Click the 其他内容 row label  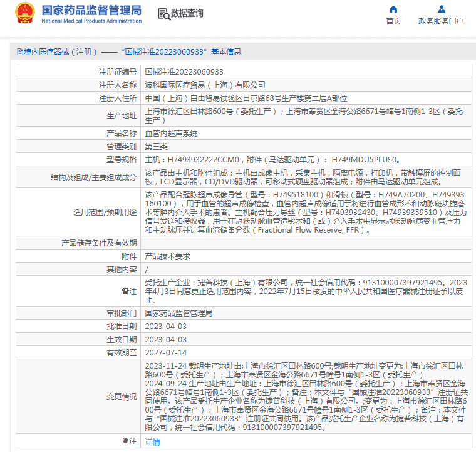click(x=122, y=270)
